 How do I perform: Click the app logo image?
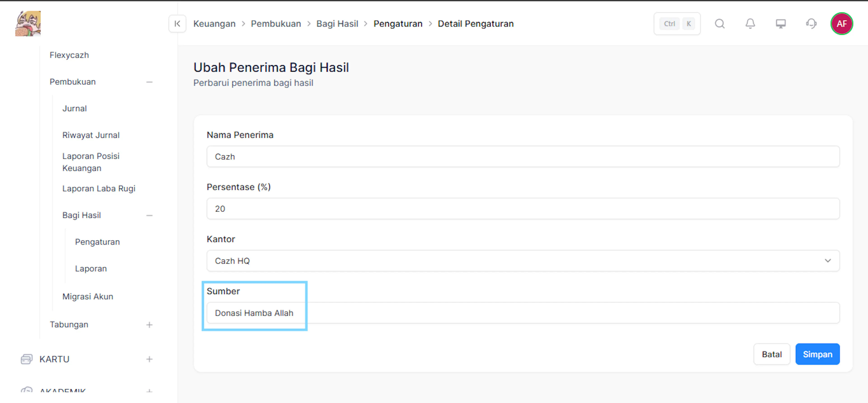28,23
